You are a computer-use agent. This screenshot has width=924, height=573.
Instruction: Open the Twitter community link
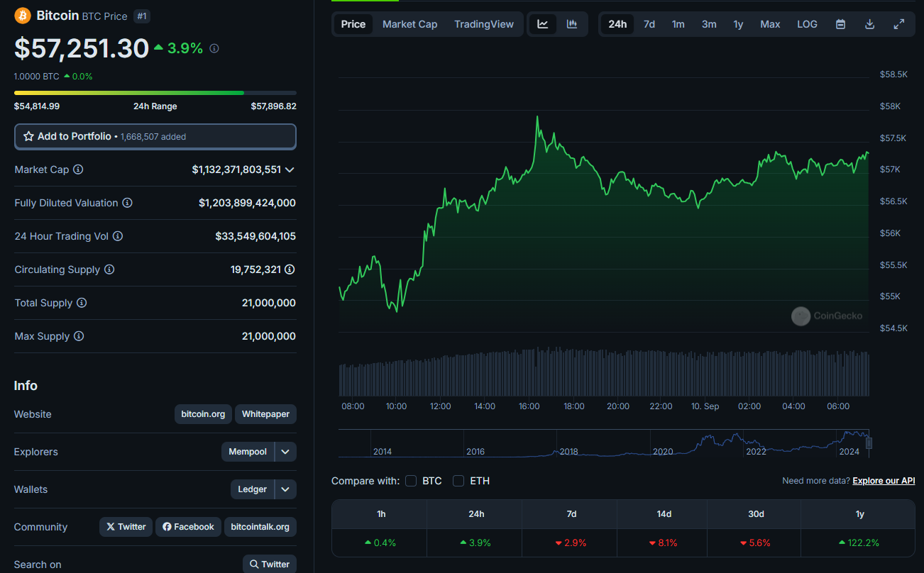(x=126, y=527)
